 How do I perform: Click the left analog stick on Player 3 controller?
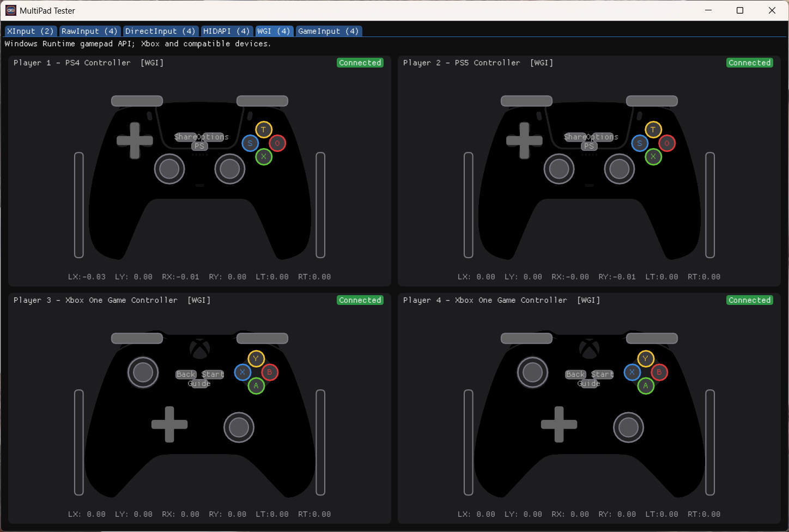click(143, 372)
